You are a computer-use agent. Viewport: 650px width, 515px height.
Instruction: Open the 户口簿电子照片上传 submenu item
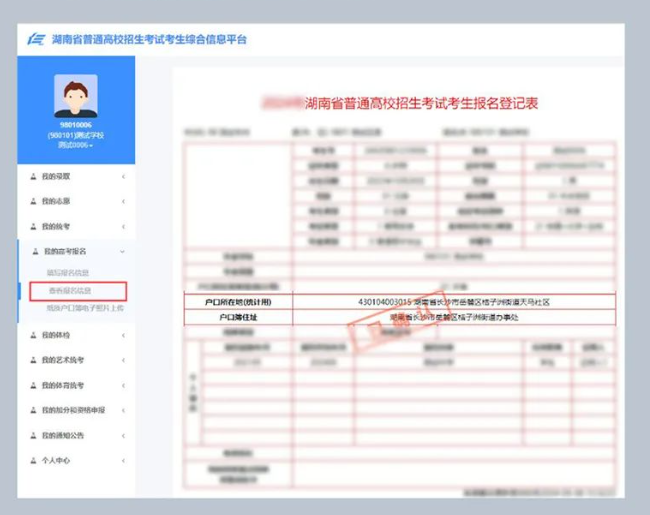[x=85, y=309]
